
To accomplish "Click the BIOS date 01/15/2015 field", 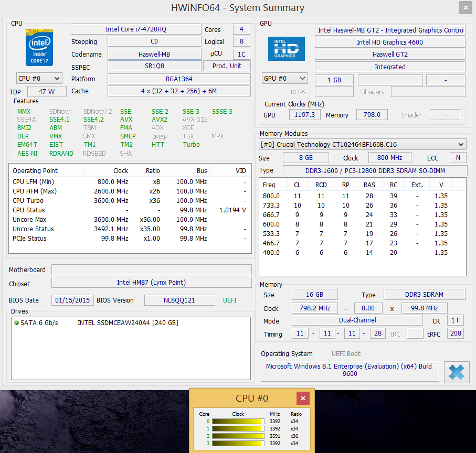I will (72, 300).
